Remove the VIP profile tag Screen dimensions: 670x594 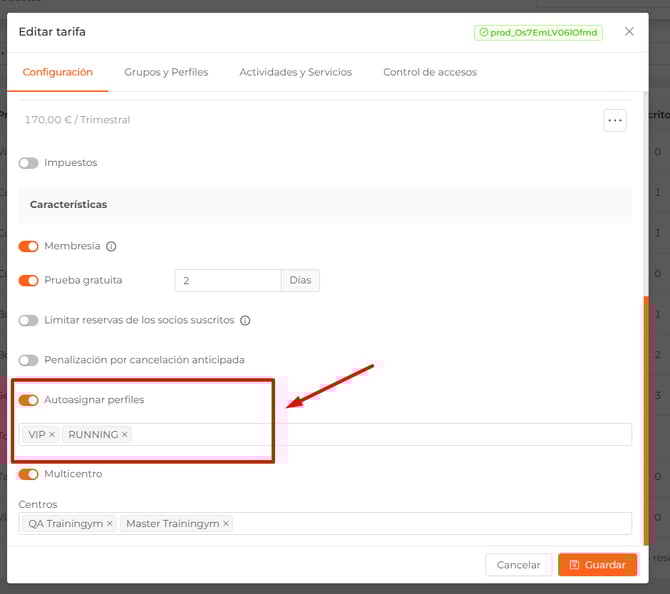tap(52, 435)
